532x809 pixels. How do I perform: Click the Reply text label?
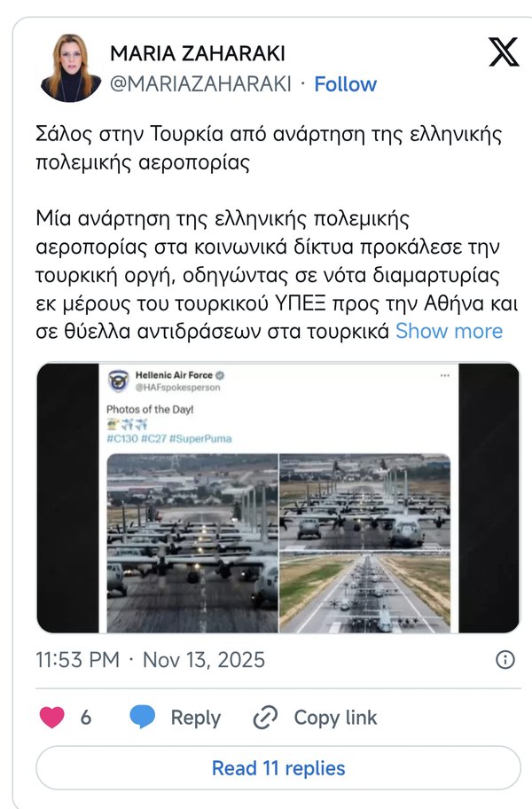click(195, 718)
